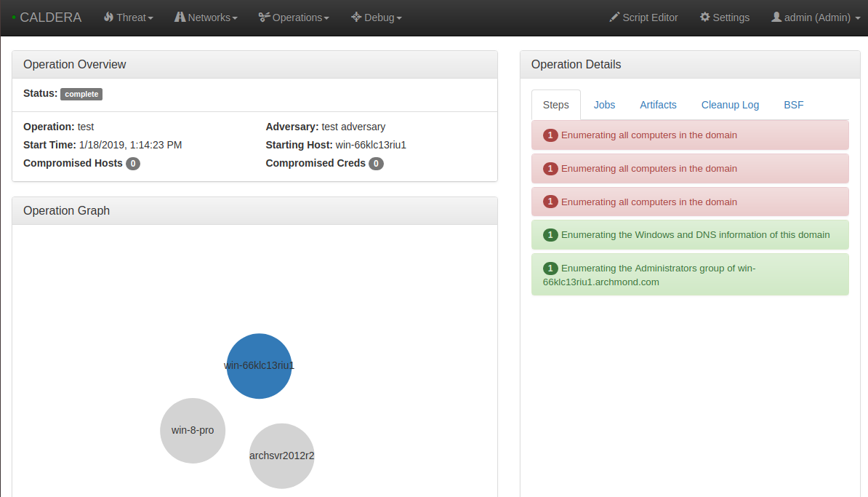Click the Windows and DNS enumeration step

click(689, 234)
